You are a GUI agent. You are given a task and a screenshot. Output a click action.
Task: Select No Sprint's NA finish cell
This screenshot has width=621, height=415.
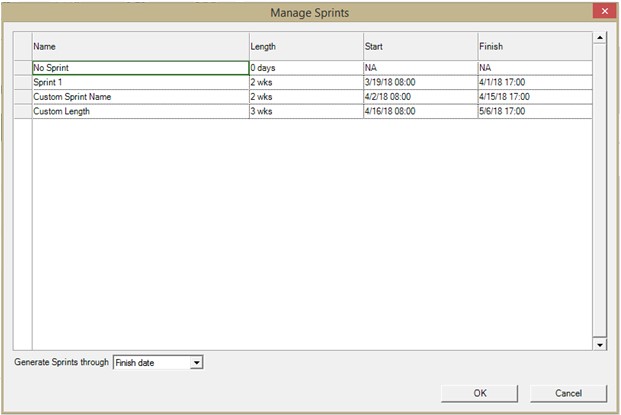(535, 68)
